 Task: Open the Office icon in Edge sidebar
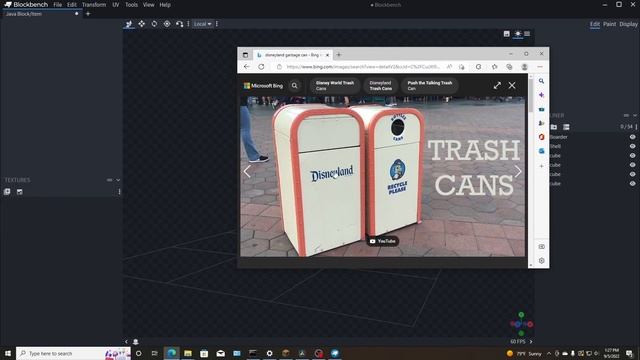[542, 137]
